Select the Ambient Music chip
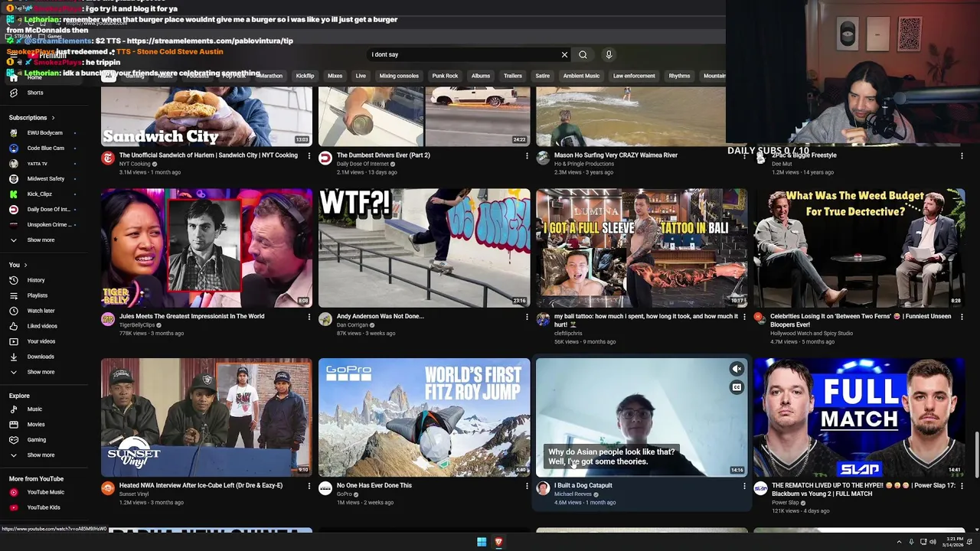 (581, 76)
